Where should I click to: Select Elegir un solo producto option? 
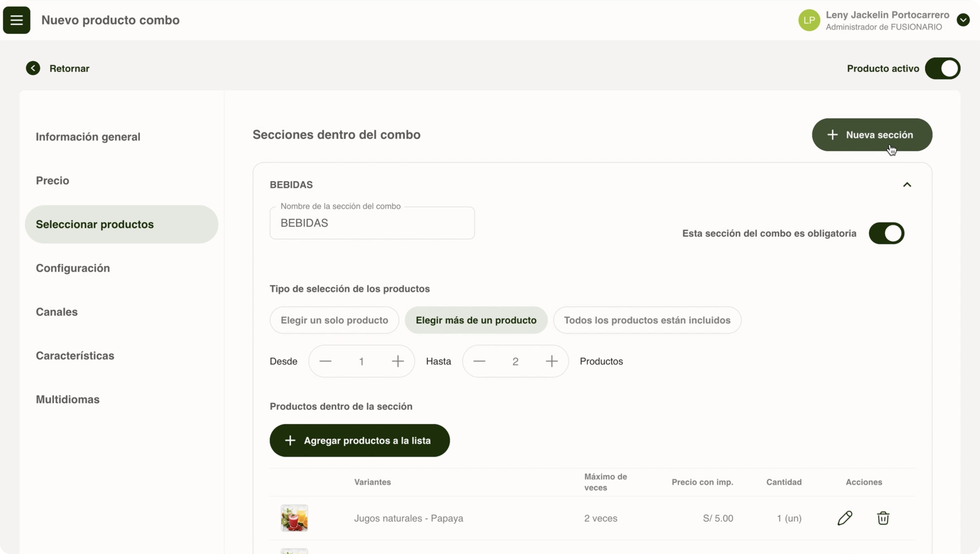coord(334,320)
